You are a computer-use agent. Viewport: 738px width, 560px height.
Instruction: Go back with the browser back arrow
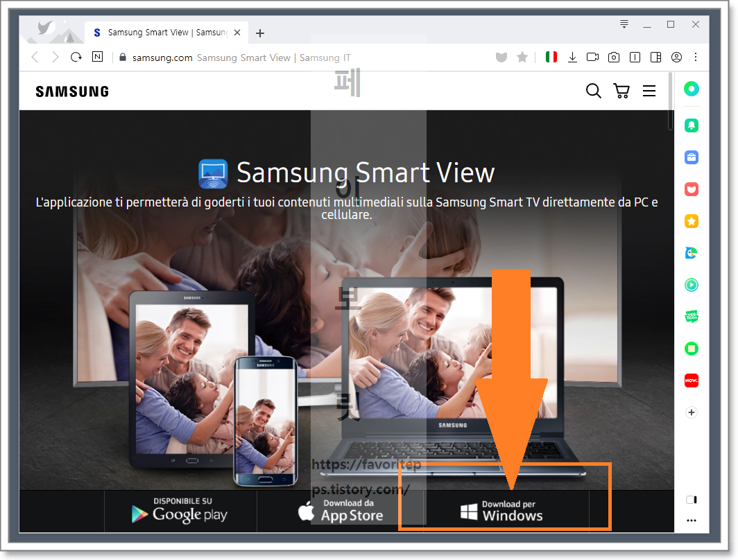35,58
